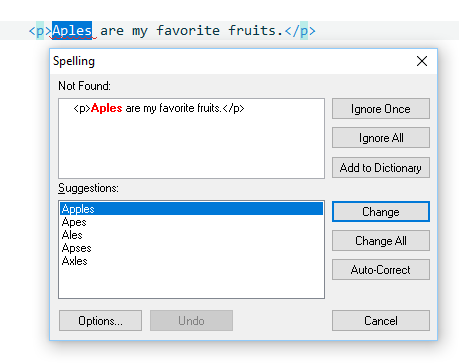The image size is (459, 363).
Task: Close the Spelling dialog with the X
Action: pyautogui.click(x=422, y=61)
